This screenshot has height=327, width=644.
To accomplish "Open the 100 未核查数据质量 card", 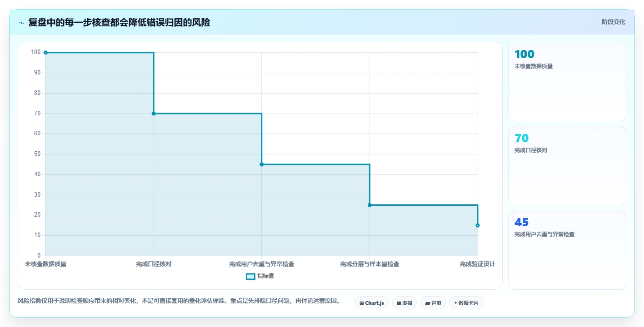I will (567, 82).
